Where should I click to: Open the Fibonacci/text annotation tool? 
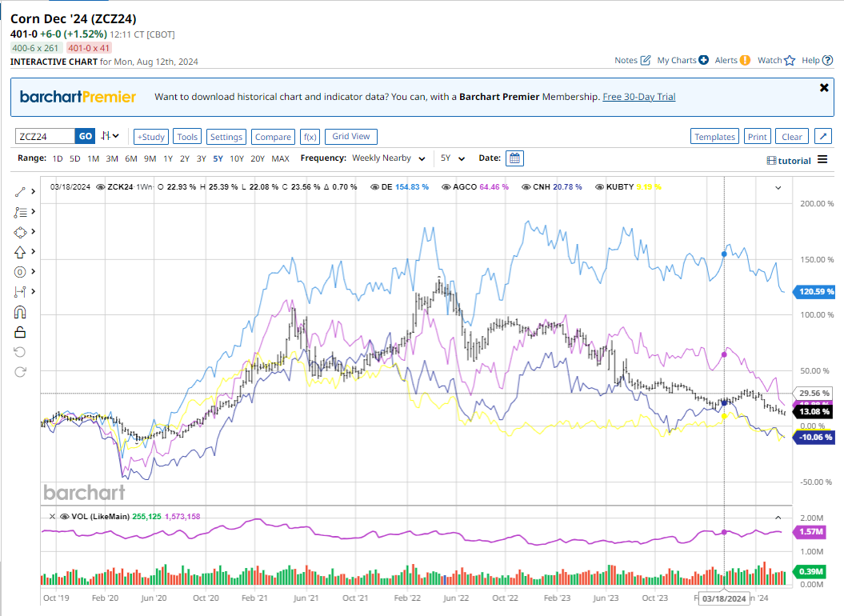coord(20,212)
